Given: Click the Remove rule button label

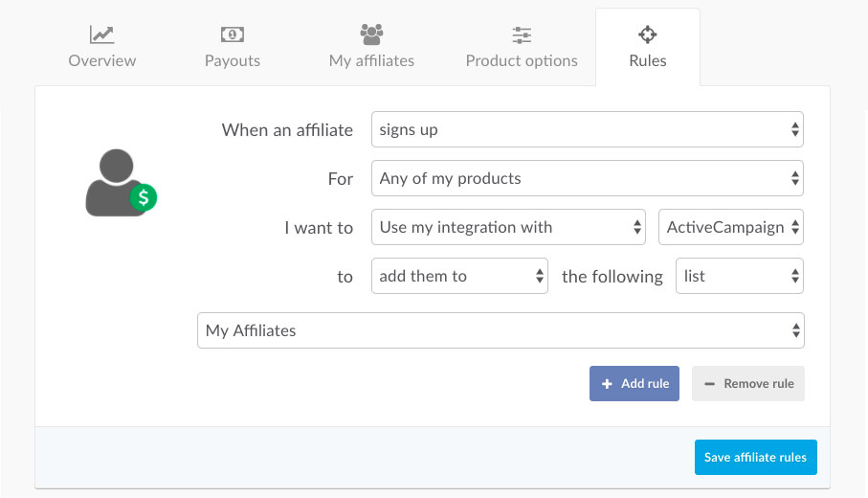Looking at the screenshot, I should (x=759, y=384).
